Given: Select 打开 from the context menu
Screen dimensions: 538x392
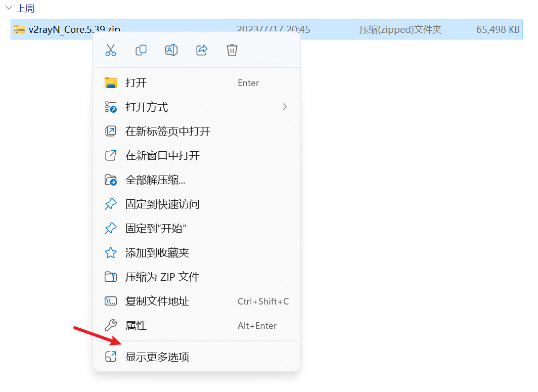Looking at the screenshot, I should tap(196, 83).
